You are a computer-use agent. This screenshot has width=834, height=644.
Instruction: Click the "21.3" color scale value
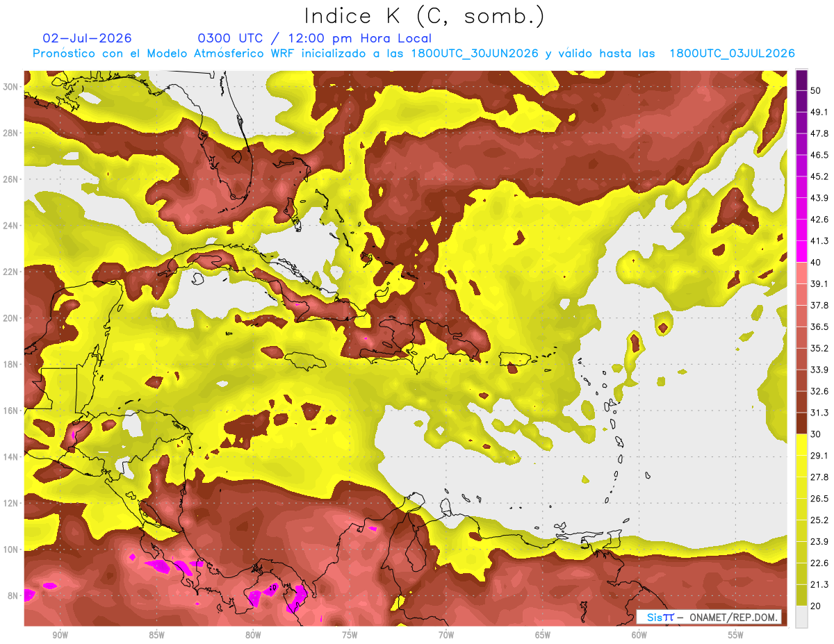pyautogui.click(x=819, y=584)
